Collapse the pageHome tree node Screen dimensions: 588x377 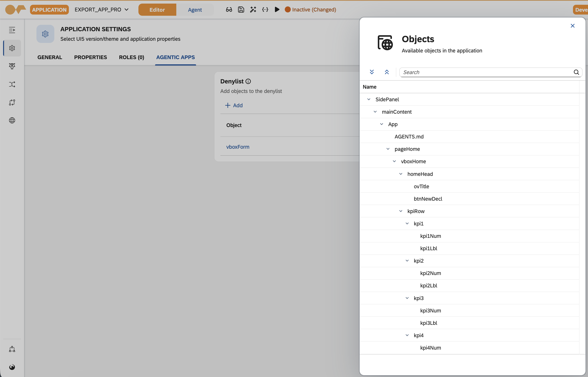point(388,149)
